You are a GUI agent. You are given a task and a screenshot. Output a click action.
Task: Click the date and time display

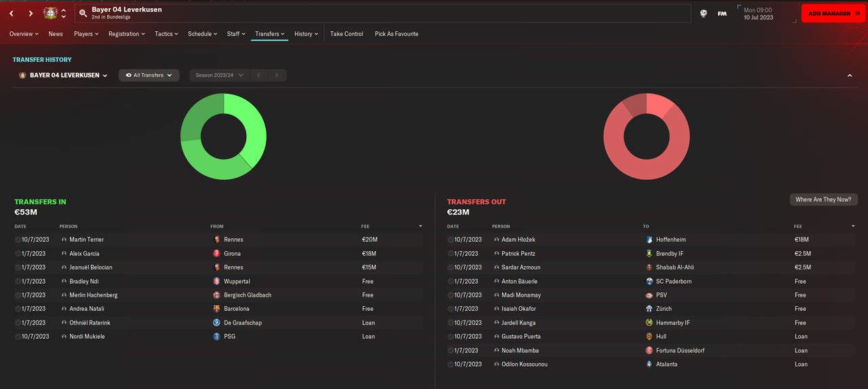click(x=759, y=14)
